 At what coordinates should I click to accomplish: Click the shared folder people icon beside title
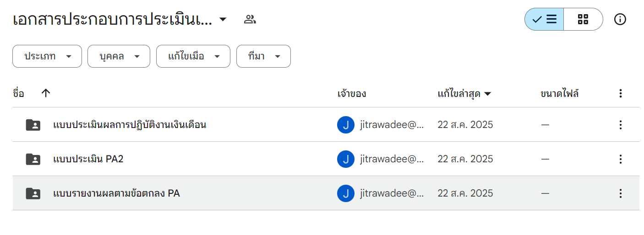click(x=250, y=19)
